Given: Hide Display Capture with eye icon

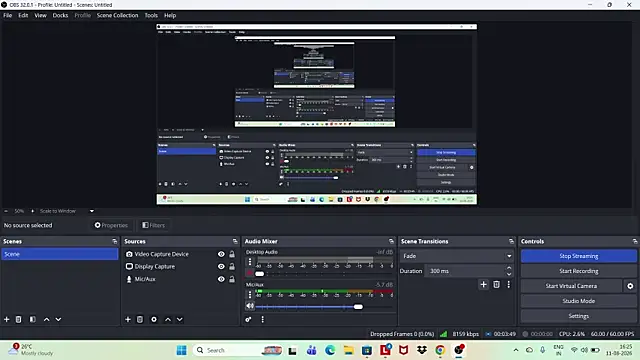Looking at the screenshot, I should point(221,267).
